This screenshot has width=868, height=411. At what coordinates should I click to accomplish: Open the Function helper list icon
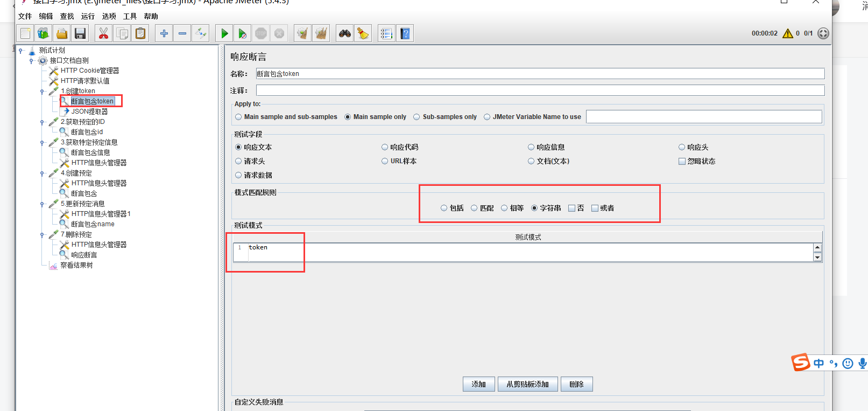pyautogui.click(x=386, y=33)
